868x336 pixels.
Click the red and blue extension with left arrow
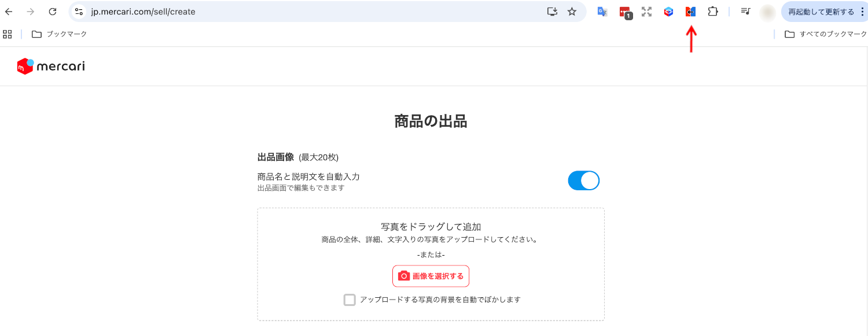pyautogui.click(x=690, y=12)
